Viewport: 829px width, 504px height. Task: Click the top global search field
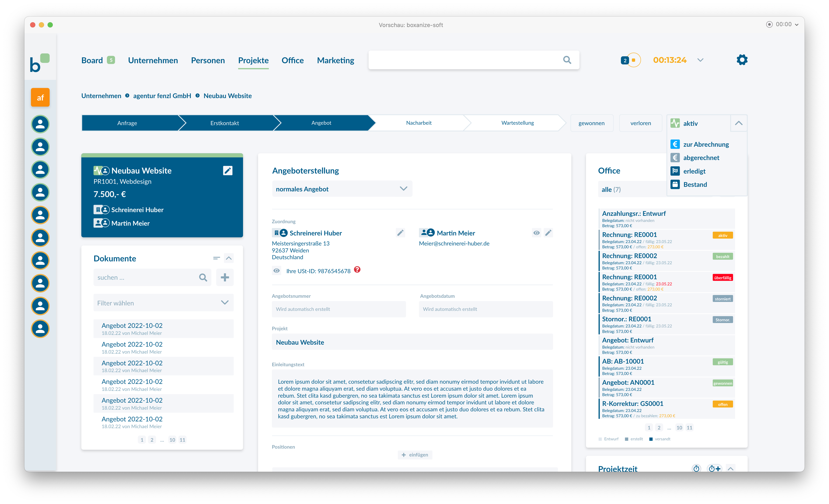tap(474, 60)
